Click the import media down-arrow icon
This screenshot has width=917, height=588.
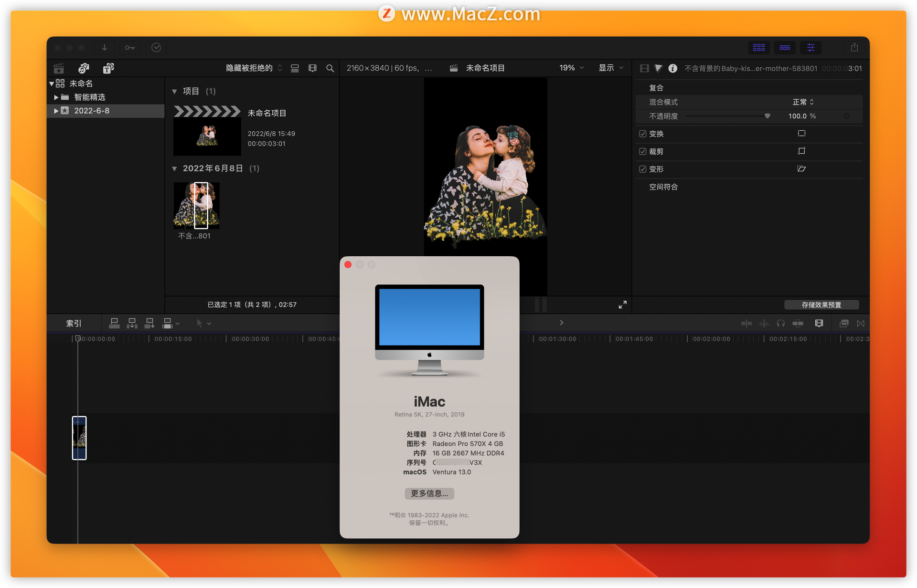[104, 47]
